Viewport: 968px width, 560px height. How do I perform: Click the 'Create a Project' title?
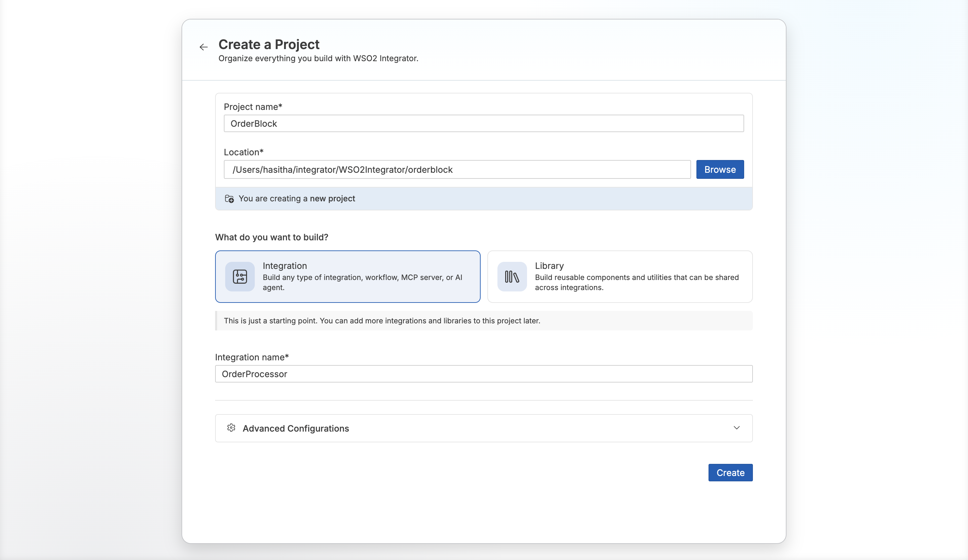[269, 44]
